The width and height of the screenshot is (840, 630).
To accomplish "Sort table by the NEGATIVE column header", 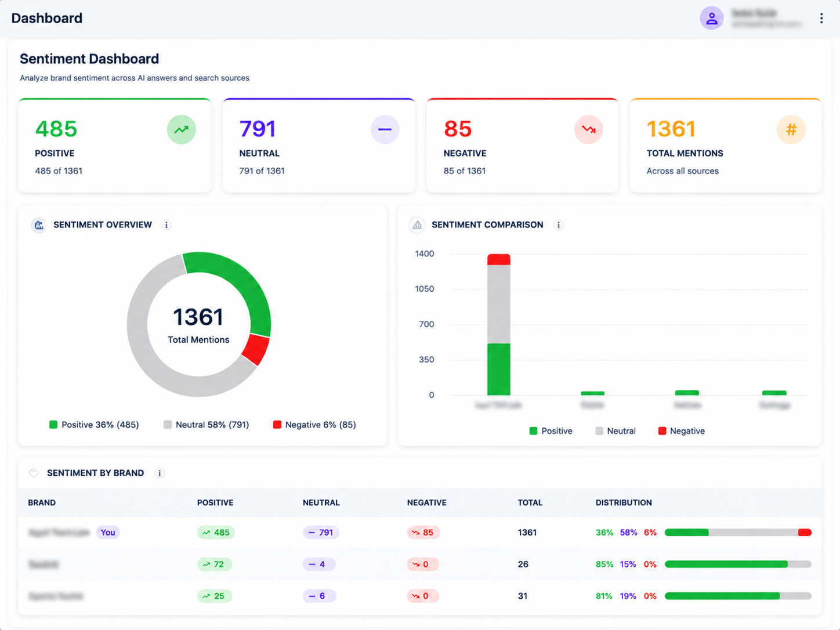I will (x=427, y=502).
